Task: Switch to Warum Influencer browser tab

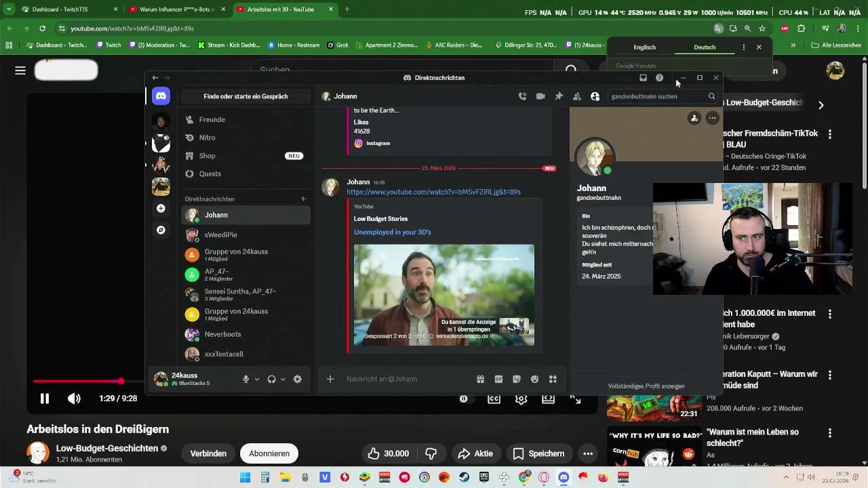Action: (x=176, y=9)
